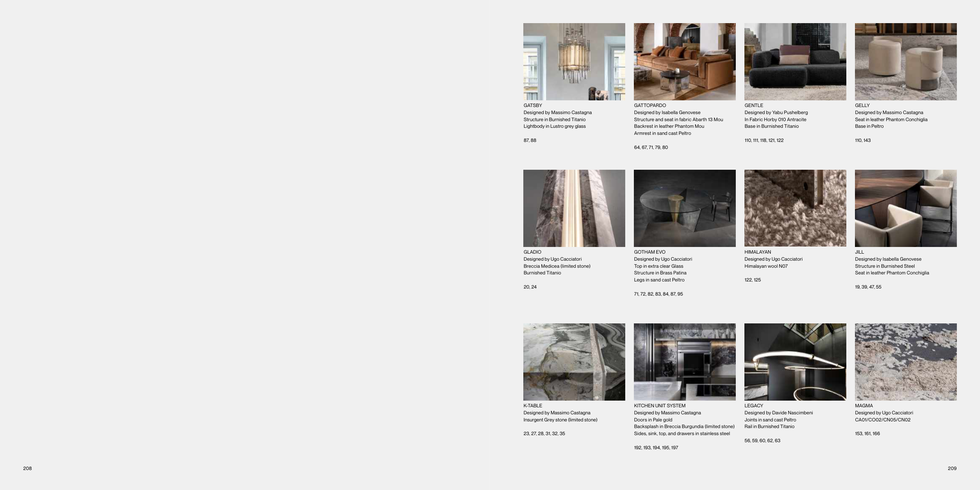Click the page number 208
Image resolution: width=980 pixels, height=490 pixels.
(27, 468)
